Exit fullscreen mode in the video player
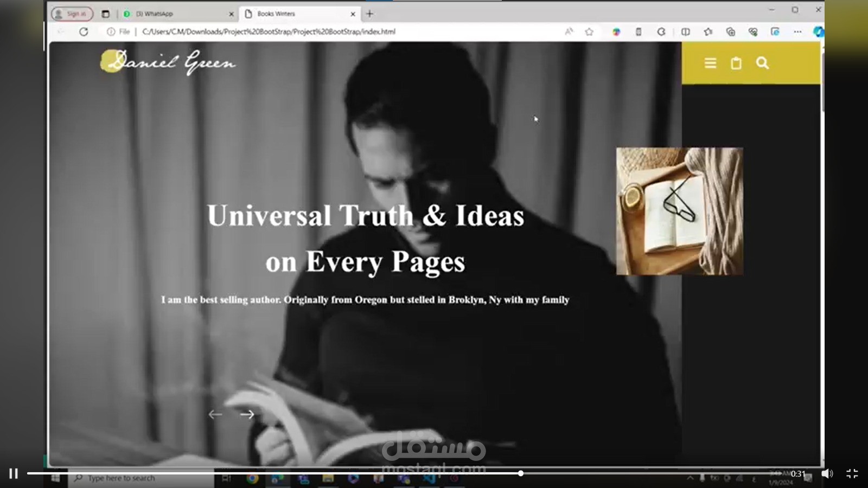The height and width of the screenshot is (488, 868). tap(852, 473)
